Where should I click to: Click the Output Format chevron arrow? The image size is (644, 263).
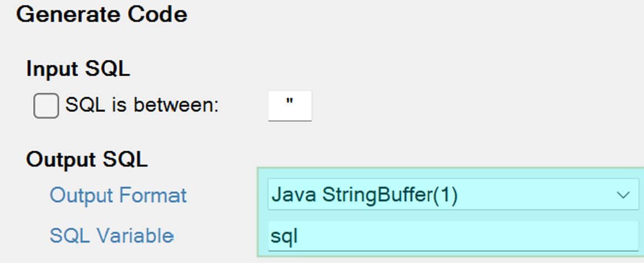pos(623,195)
